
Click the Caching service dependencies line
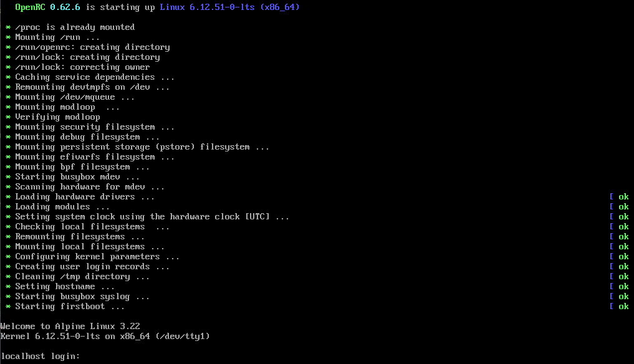click(95, 77)
